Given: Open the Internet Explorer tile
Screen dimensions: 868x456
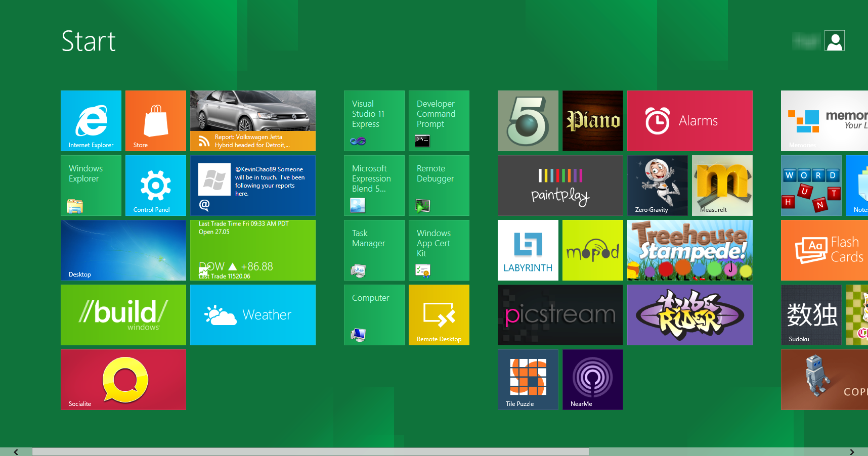Looking at the screenshot, I should [x=91, y=121].
